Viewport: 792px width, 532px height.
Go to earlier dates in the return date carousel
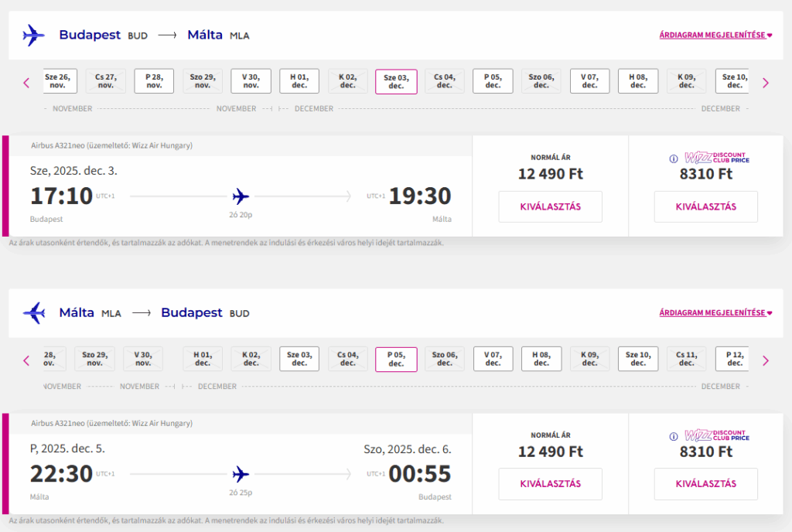pyautogui.click(x=26, y=360)
